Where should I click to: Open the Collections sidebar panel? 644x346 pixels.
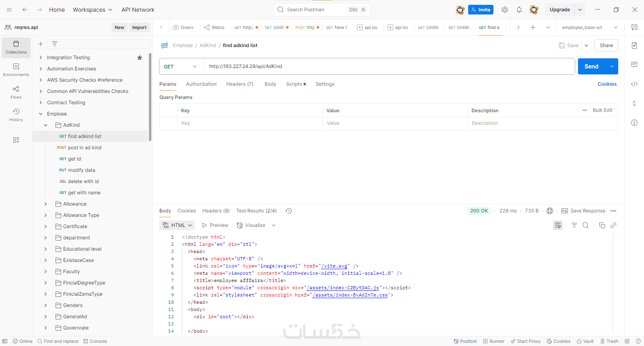pyautogui.click(x=16, y=47)
